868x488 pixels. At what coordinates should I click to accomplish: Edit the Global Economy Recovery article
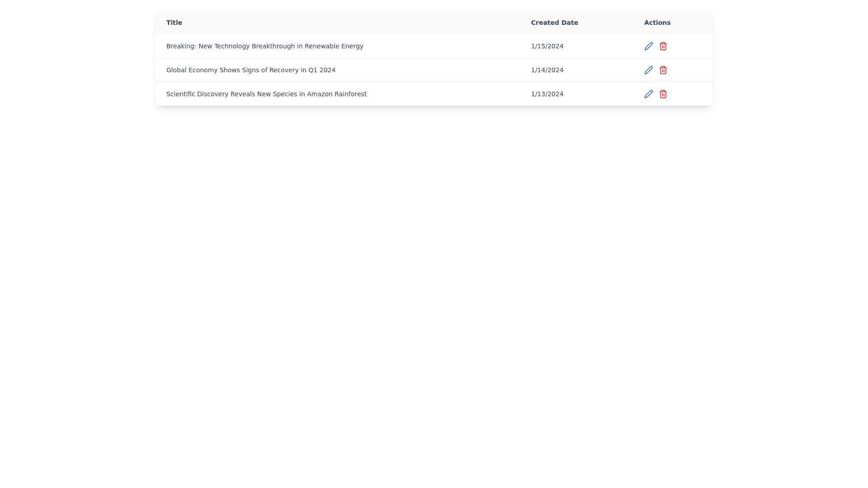coord(648,70)
